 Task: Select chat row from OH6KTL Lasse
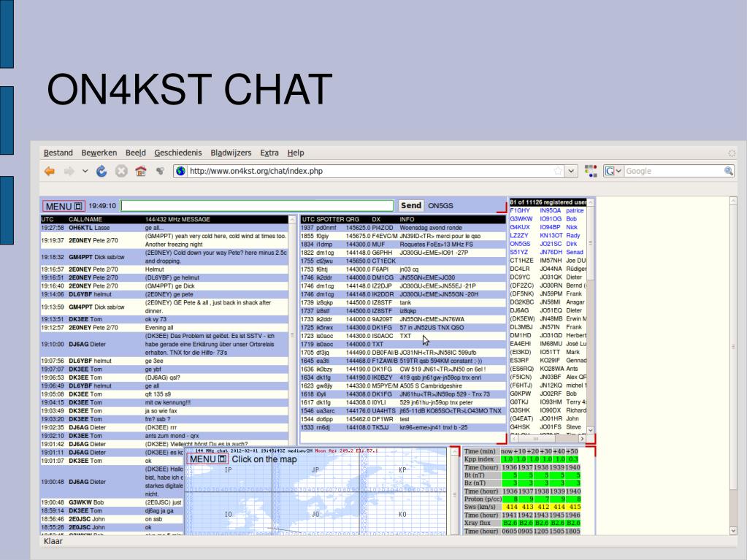coord(164,228)
